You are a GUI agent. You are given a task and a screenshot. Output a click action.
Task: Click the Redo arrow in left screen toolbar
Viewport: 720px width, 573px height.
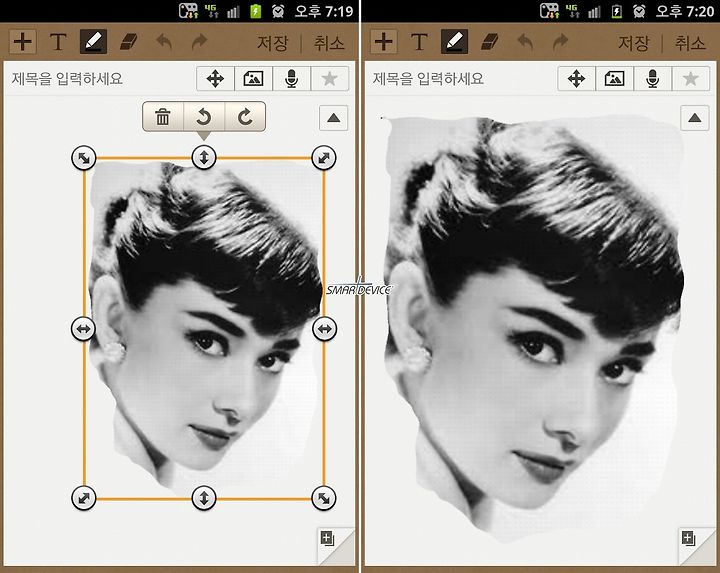(x=199, y=42)
